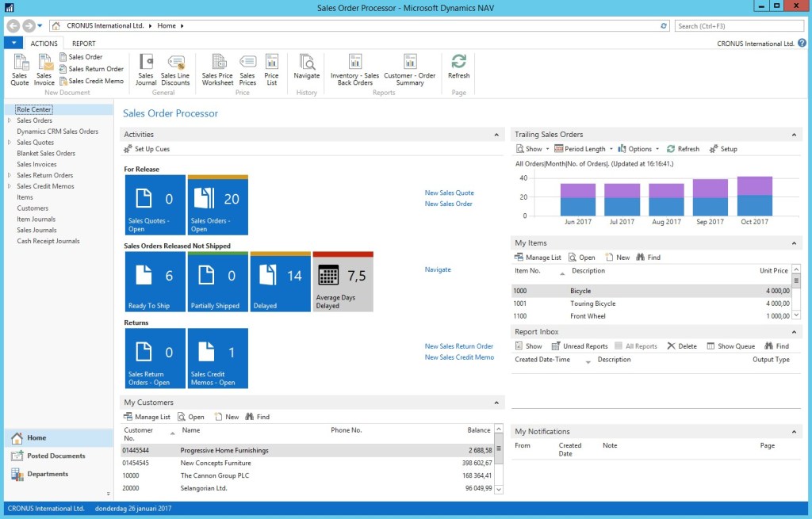Screen dimensions: 812x519
Task: Open the Delayed sales orders tile
Action: [280, 282]
